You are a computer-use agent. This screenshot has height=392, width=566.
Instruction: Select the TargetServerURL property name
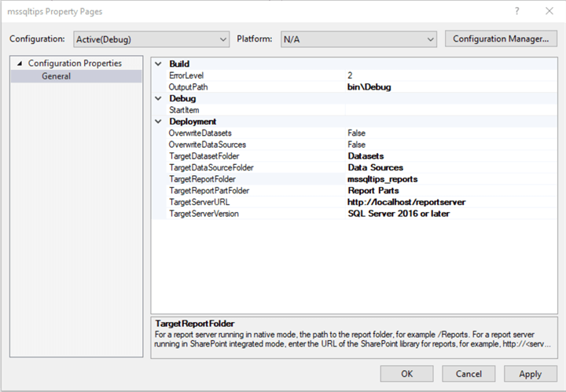[199, 203]
